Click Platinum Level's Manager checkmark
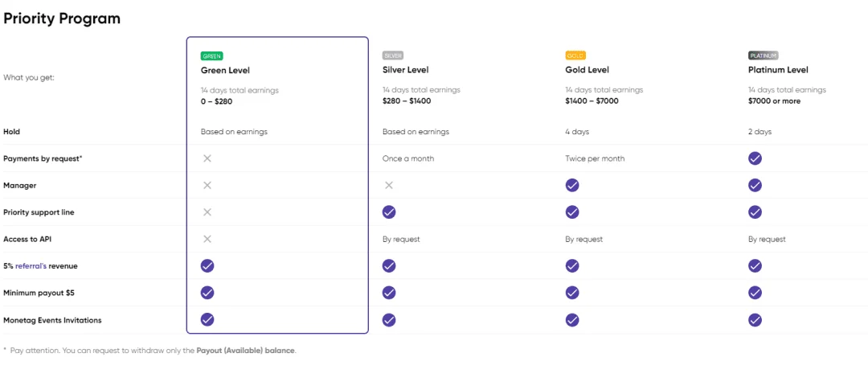The image size is (868, 390). point(755,185)
